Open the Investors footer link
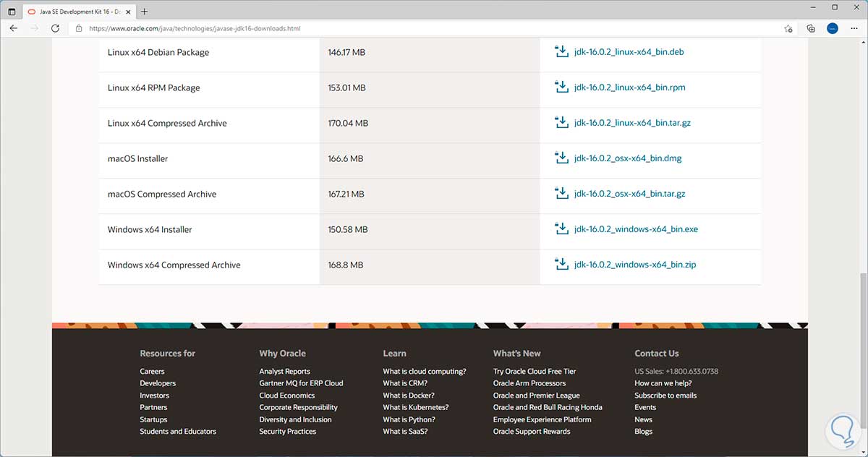 [154, 396]
